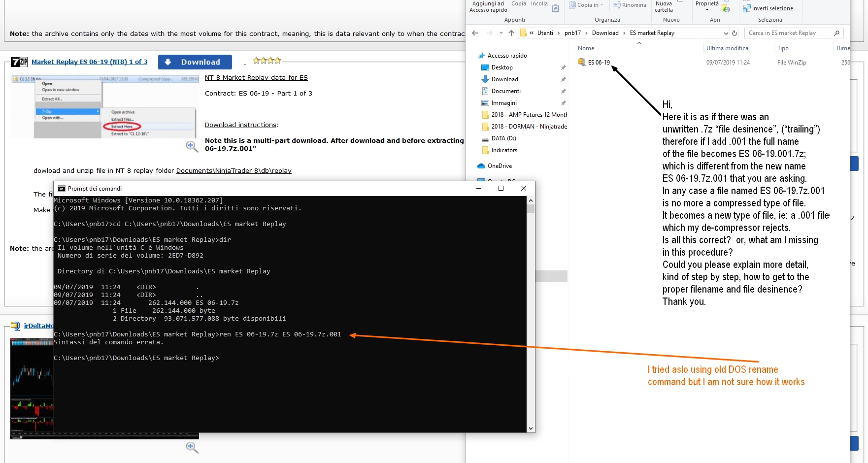The width and height of the screenshot is (868, 463).
Task: Maximize the Prompt dei comandi window
Action: (501, 189)
